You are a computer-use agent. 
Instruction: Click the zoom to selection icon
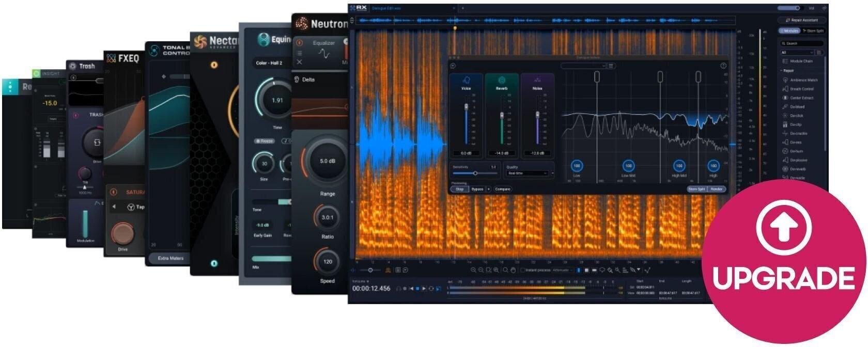489,270
